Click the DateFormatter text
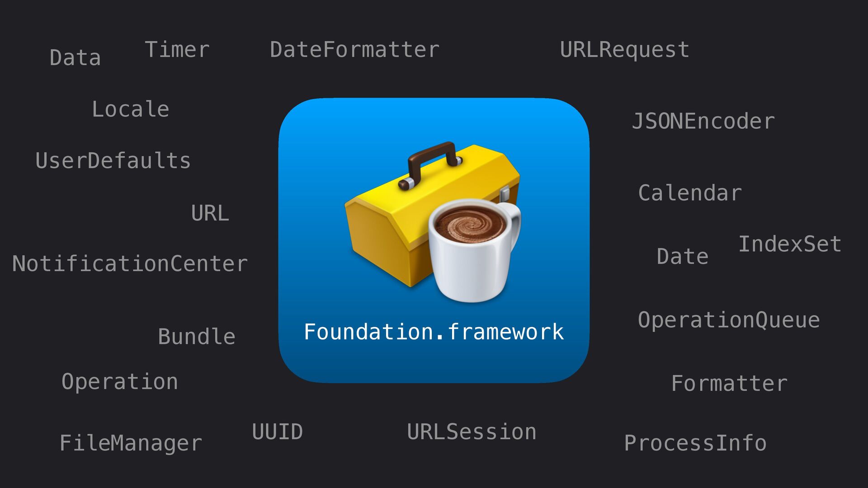Image resolution: width=868 pixels, height=488 pixels. 354,50
